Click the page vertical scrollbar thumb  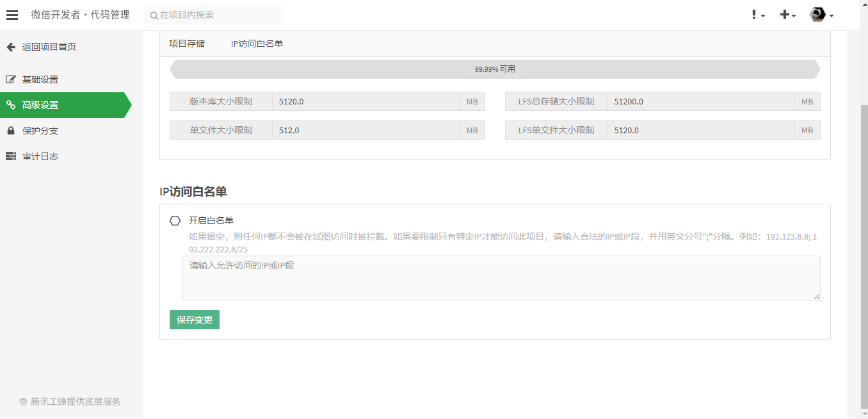pos(864,256)
